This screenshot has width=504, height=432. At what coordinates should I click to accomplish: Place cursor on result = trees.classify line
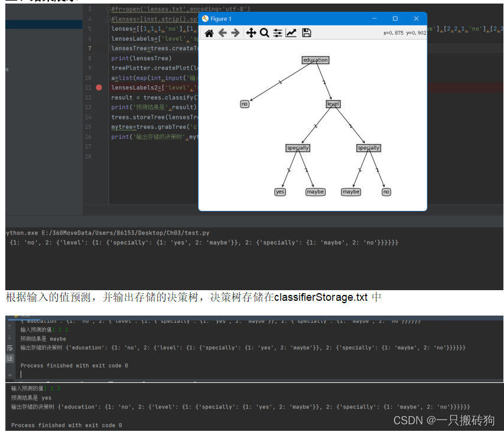[155, 98]
